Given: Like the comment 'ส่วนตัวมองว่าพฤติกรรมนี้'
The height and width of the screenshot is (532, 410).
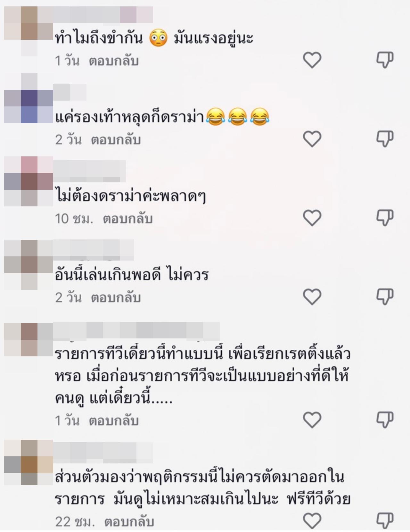Looking at the screenshot, I should [312, 520].
